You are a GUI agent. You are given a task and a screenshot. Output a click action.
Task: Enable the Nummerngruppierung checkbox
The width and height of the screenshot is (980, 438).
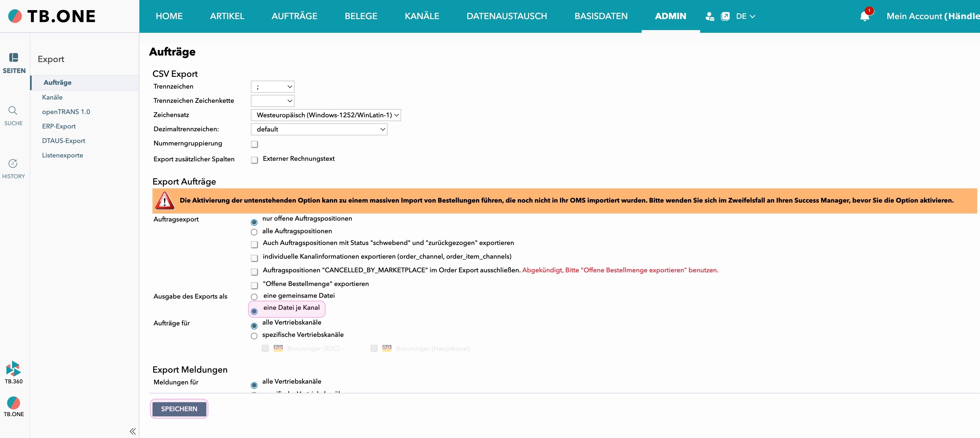pyautogui.click(x=254, y=144)
